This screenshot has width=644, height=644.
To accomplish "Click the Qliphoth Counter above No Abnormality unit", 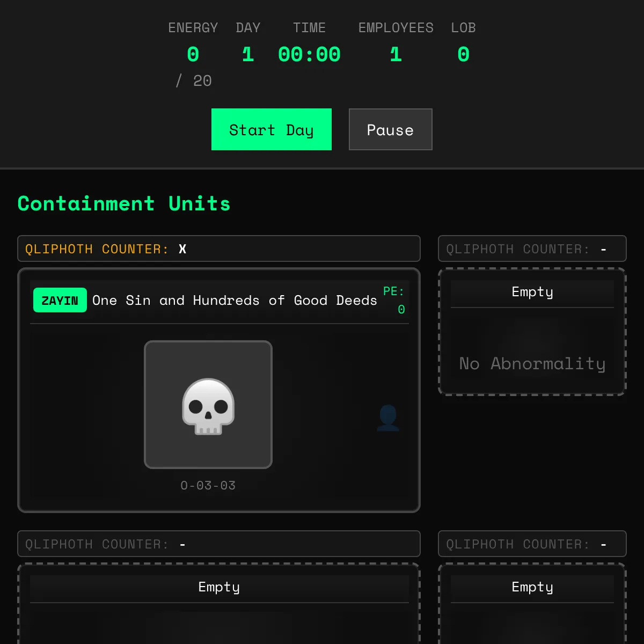I will 532,249.
